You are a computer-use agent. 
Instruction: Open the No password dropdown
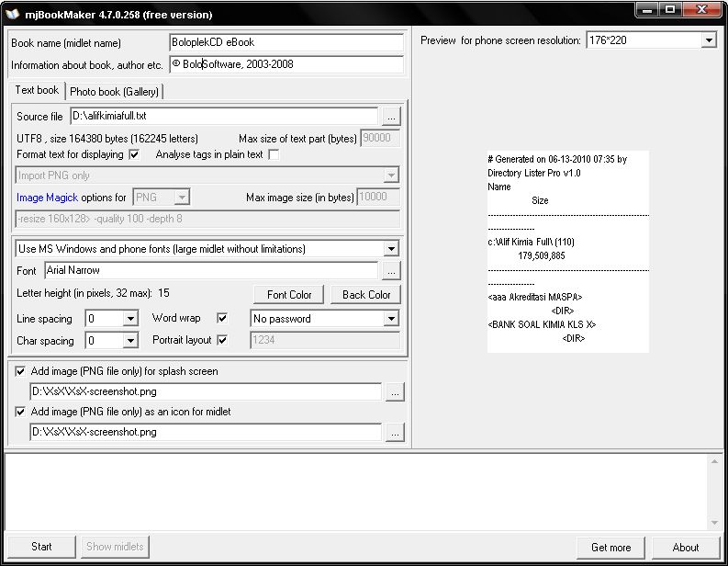(391, 319)
